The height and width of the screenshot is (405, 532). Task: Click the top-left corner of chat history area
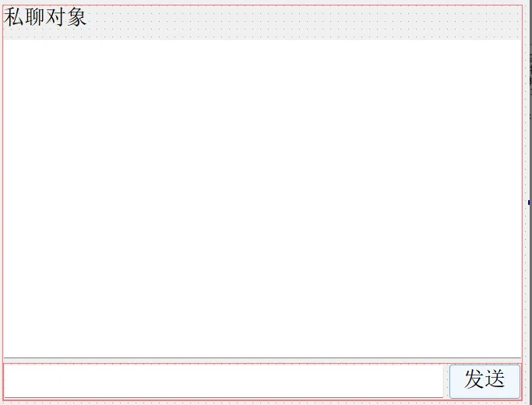(x=6, y=42)
